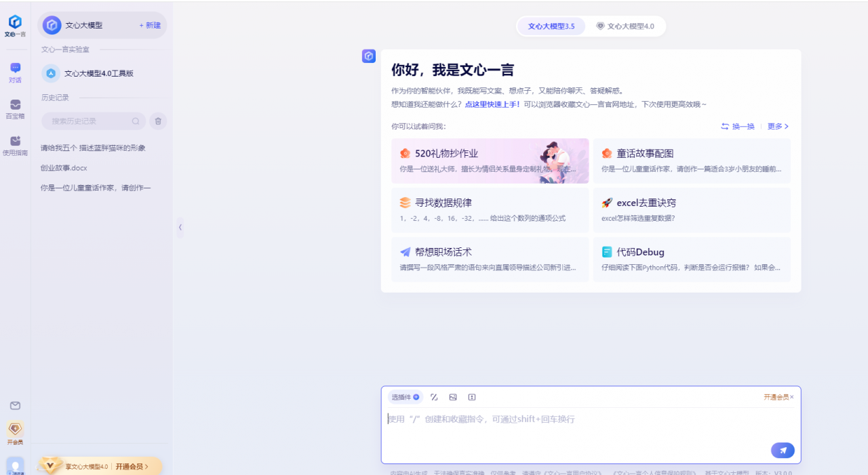Open the 选插件 plugin selector
Image resolution: width=868 pixels, height=475 pixels.
point(404,397)
